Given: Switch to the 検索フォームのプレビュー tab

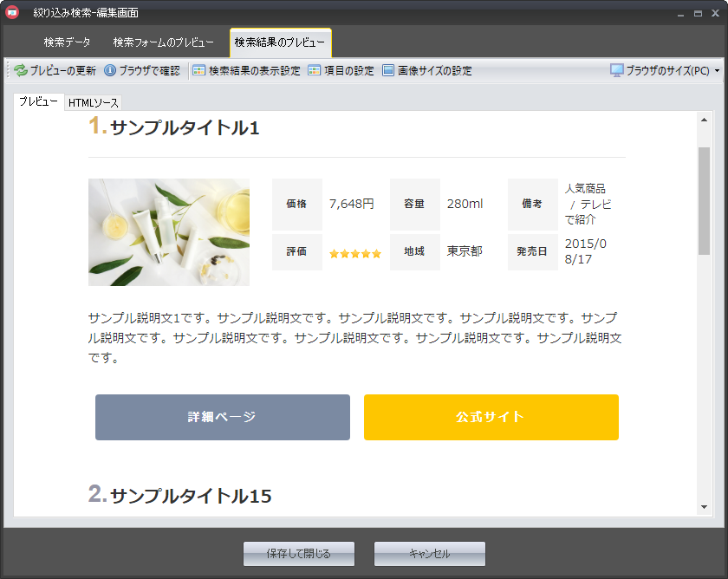Looking at the screenshot, I should point(163,42).
